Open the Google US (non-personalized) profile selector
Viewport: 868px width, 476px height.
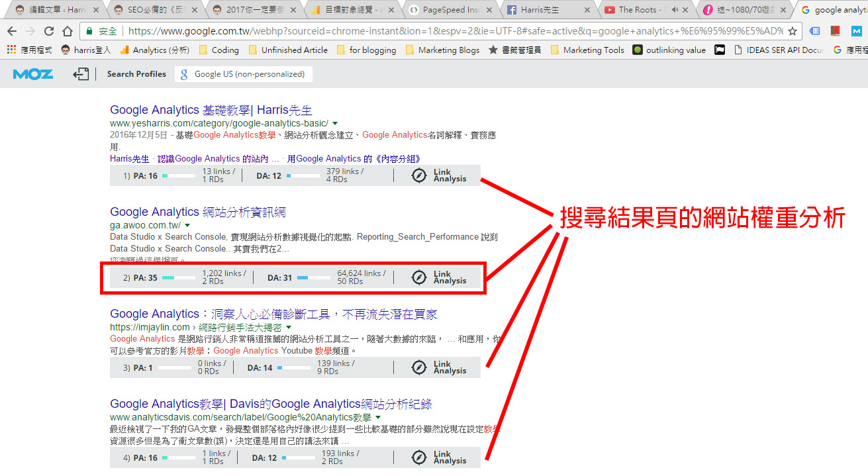(x=244, y=74)
